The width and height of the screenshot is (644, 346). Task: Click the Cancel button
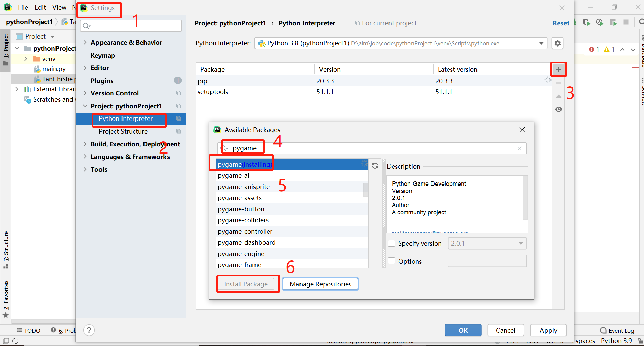click(506, 330)
